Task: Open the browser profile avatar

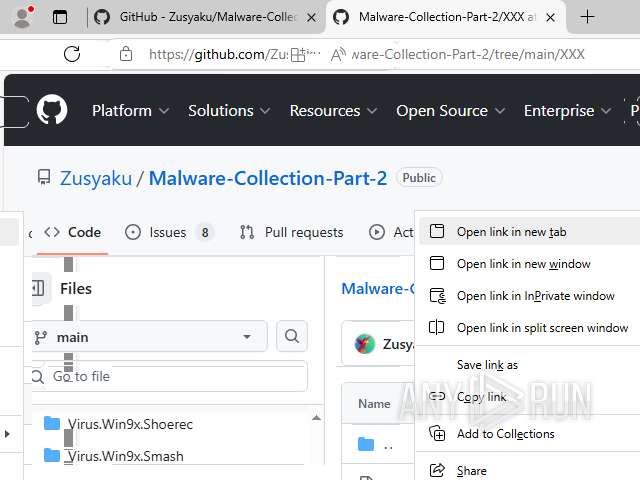Action: pyautogui.click(x=23, y=17)
